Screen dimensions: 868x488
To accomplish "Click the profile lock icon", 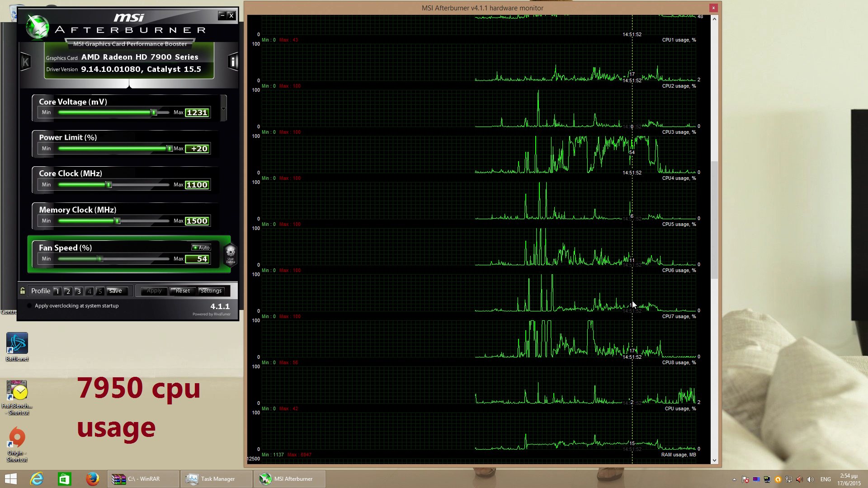I will [23, 291].
